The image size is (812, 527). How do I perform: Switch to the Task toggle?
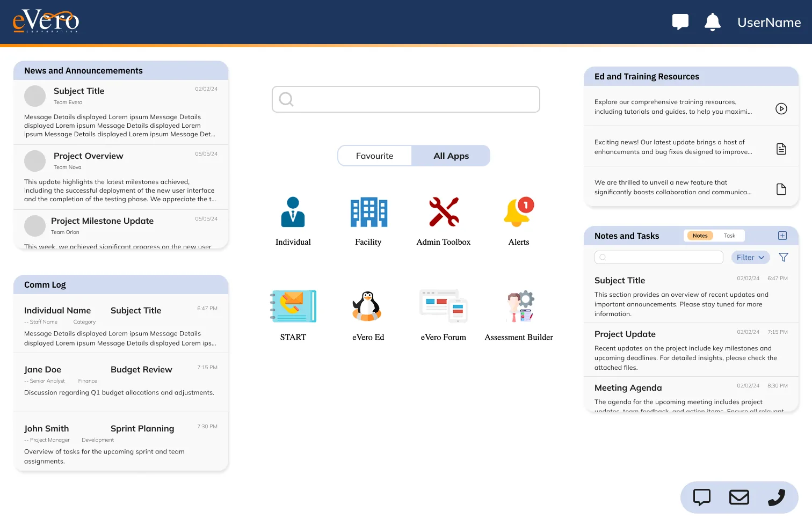pyautogui.click(x=729, y=236)
